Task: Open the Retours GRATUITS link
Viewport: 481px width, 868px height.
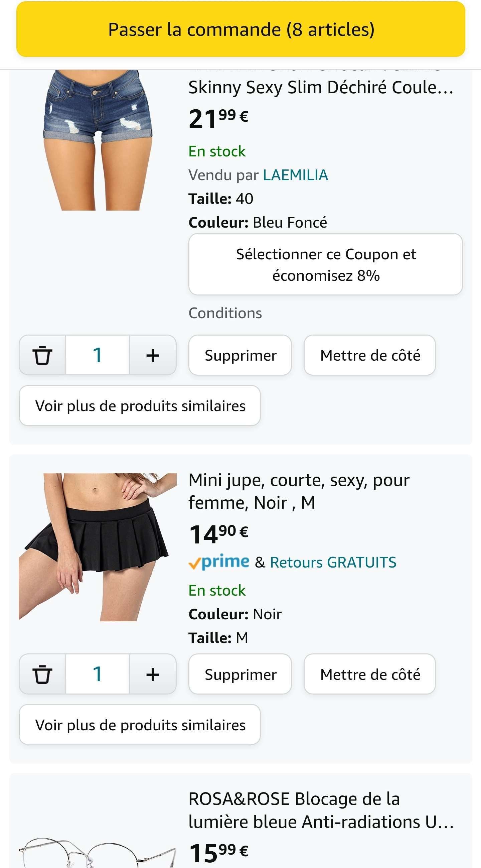Action: coord(333,563)
